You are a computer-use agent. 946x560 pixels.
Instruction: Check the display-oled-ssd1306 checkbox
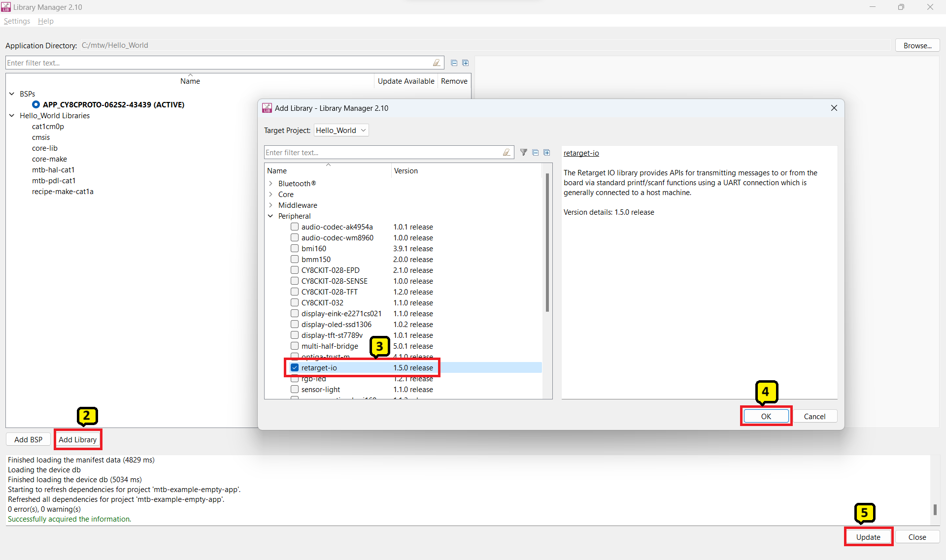[x=295, y=324]
